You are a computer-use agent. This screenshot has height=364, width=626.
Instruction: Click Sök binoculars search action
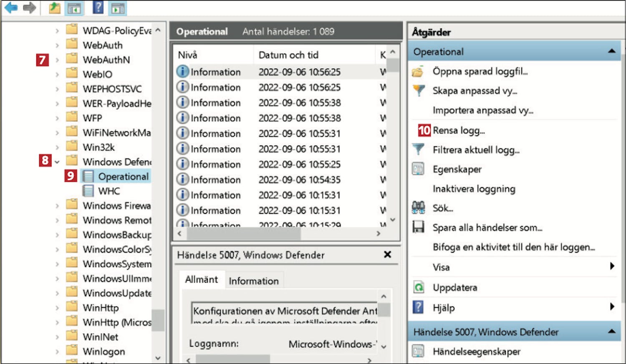click(x=418, y=208)
